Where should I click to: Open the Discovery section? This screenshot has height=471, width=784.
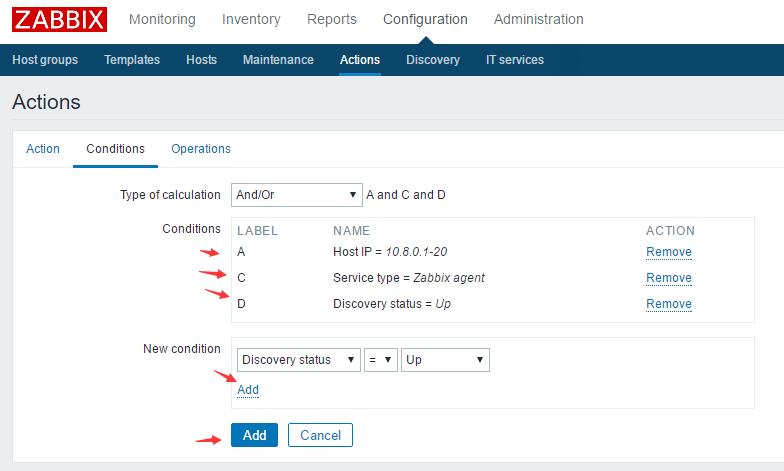click(432, 60)
